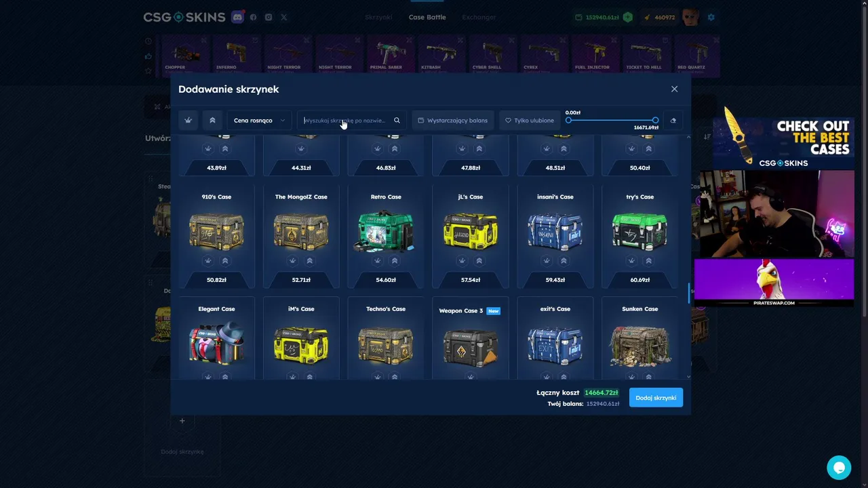This screenshot has height=488, width=868.
Task: Open the Discord icon in the site header
Action: pyautogui.click(x=237, y=17)
